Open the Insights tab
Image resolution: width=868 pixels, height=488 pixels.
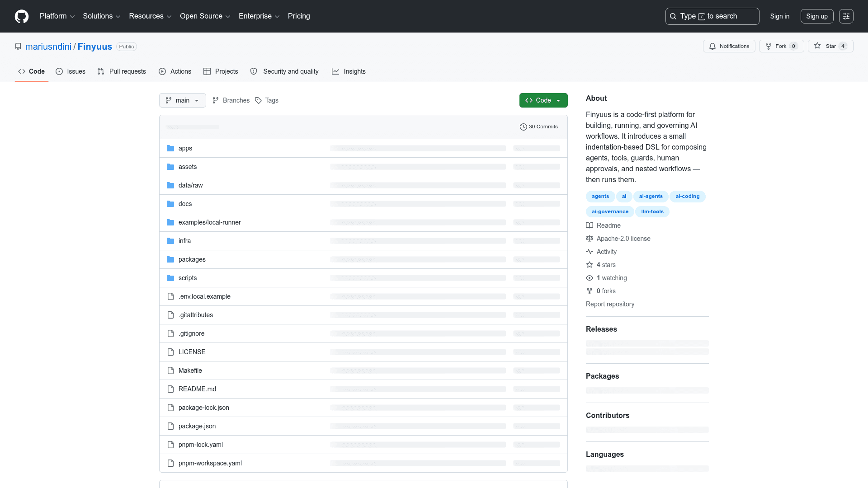tap(349, 71)
